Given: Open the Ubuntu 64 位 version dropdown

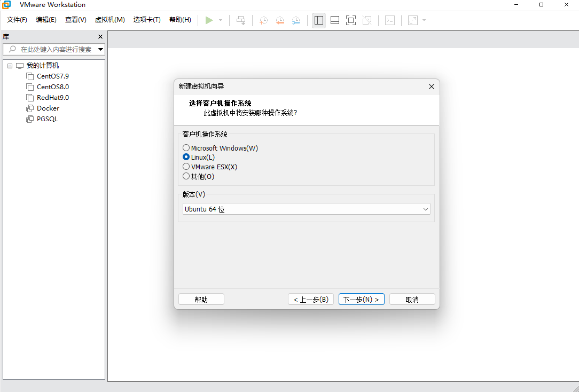Looking at the screenshot, I should coord(307,209).
